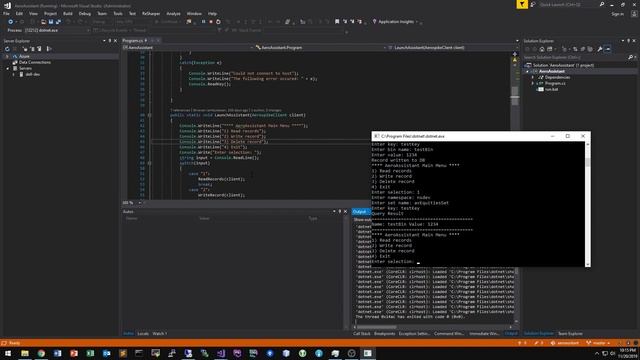Screen dimensions: 640x360
Task: Toggle a bookmark in the toolbar
Action: point(337,22)
